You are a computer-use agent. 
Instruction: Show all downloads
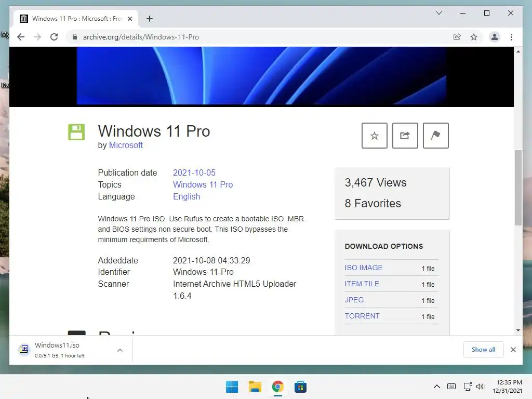[483, 350]
